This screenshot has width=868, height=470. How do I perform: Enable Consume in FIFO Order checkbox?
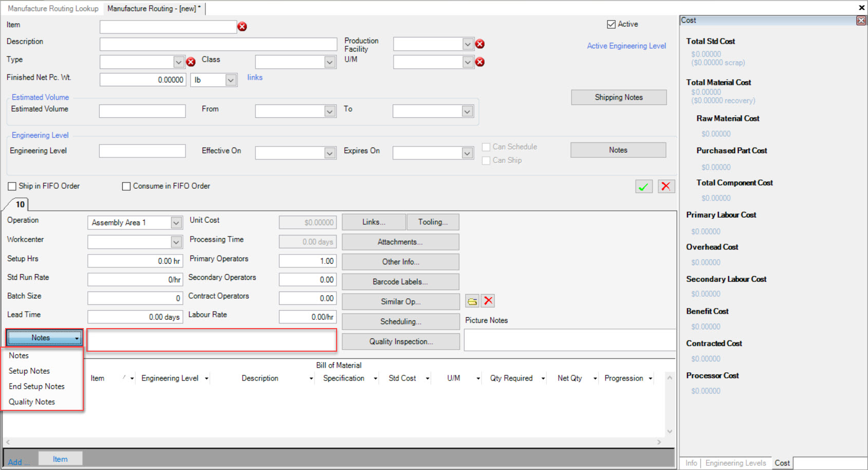coord(126,186)
